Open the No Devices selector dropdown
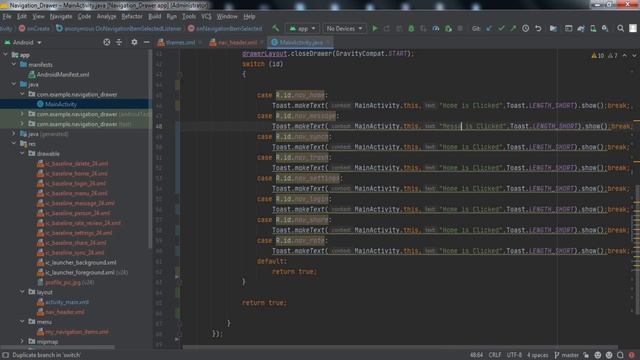Image resolution: width=640 pixels, height=360 pixels. 344,29
